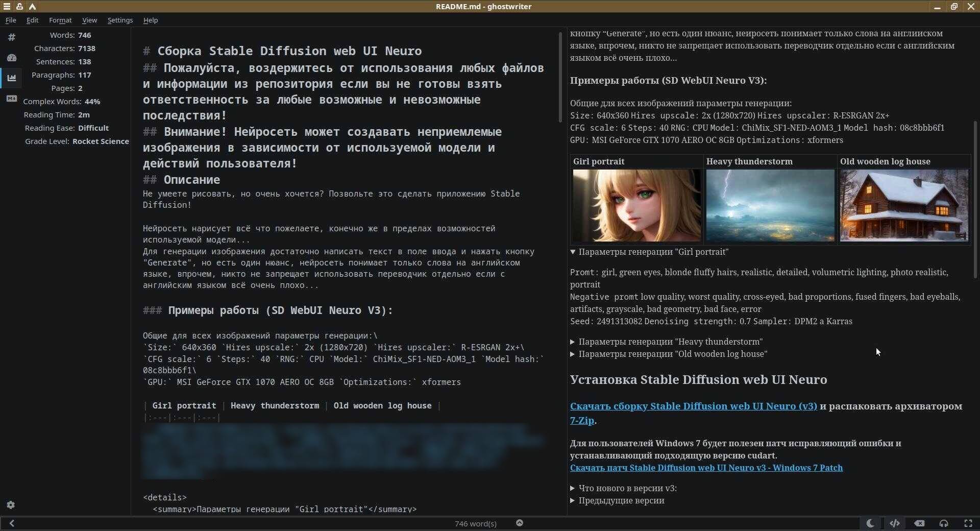The height and width of the screenshot is (531, 980).
Task: Open the Windows 7 Patch download link
Action: [706, 468]
